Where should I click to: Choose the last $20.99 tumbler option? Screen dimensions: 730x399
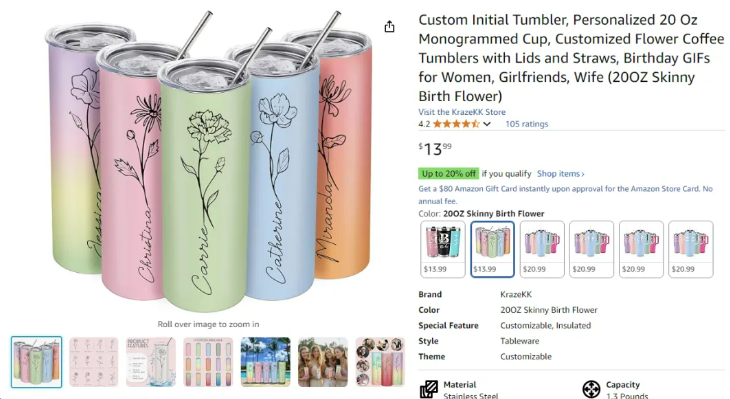[x=690, y=250]
